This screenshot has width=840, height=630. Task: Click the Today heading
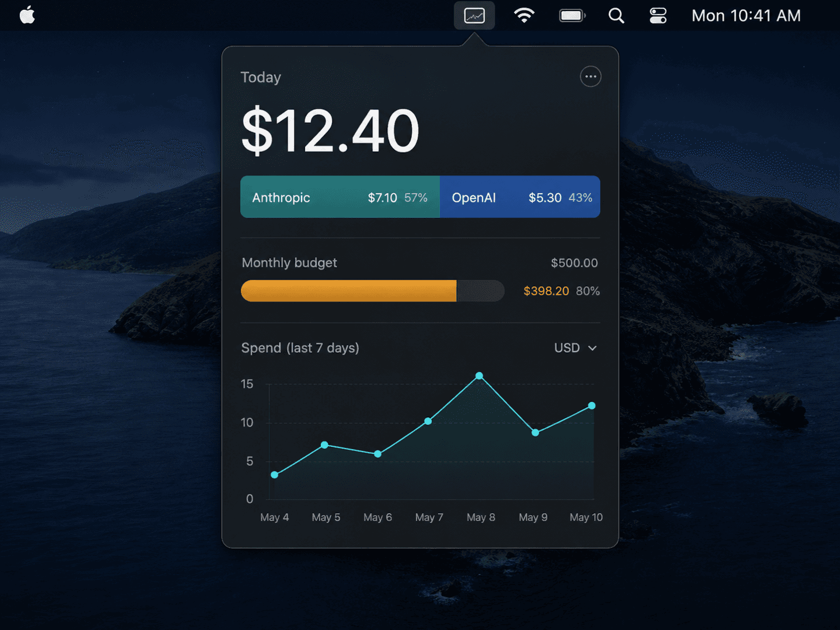pyautogui.click(x=261, y=78)
